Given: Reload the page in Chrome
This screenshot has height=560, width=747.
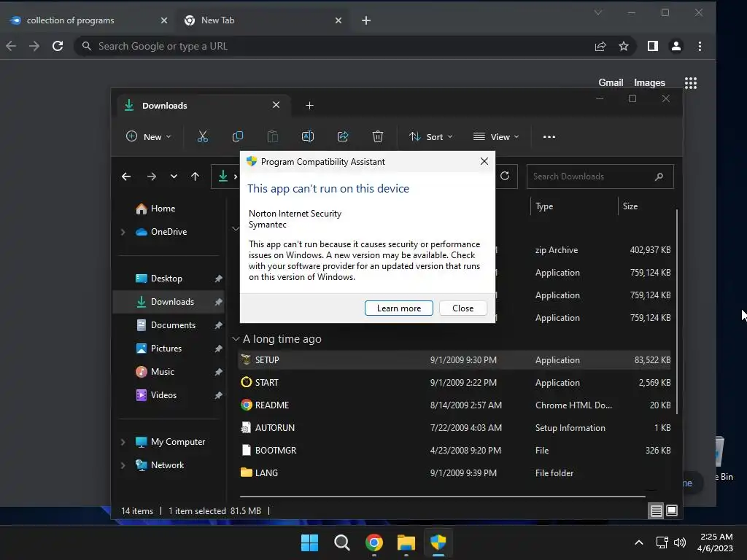Looking at the screenshot, I should coord(58,46).
